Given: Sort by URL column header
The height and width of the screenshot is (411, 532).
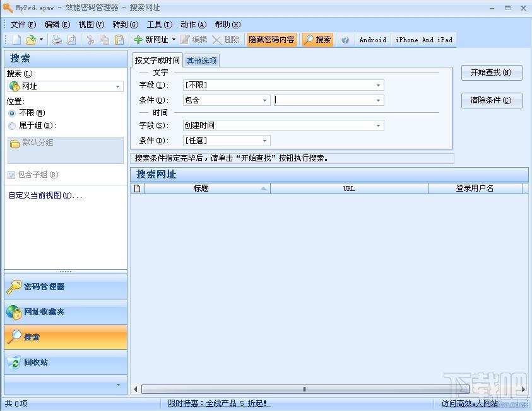Looking at the screenshot, I should point(349,188).
